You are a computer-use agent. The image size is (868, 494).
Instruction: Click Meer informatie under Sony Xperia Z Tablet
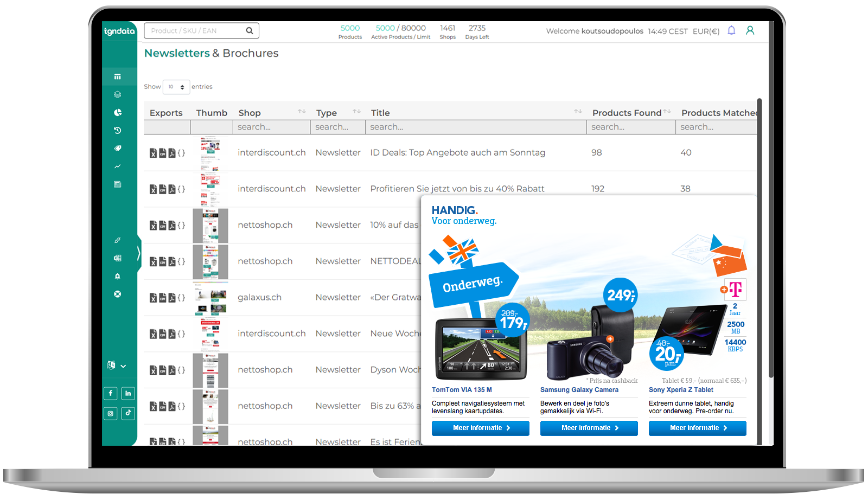click(698, 428)
